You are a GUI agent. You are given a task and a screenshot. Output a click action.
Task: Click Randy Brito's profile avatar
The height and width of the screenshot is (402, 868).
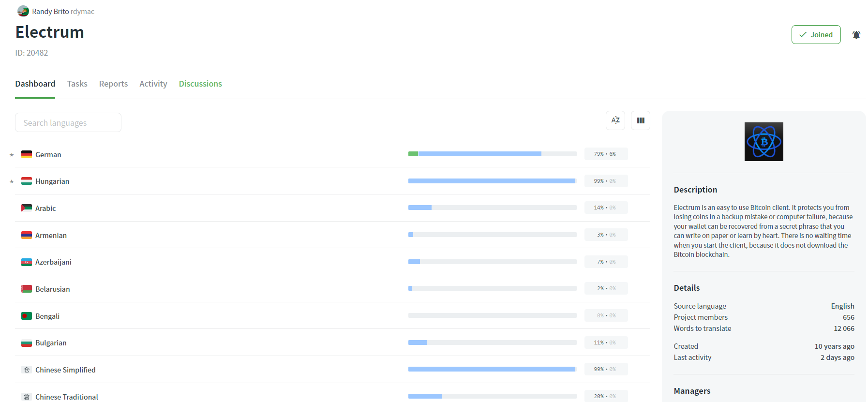point(23,11)
